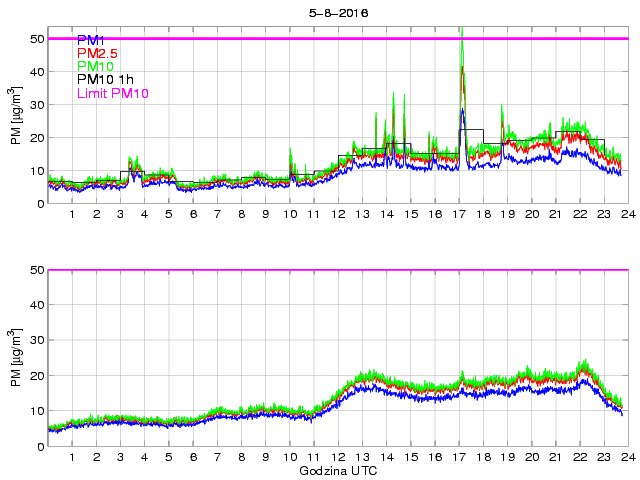Click hour 12 tick on upper chart
Image resolution: width=640 pixels, height=480 pixels.
(x=338, y=214)
